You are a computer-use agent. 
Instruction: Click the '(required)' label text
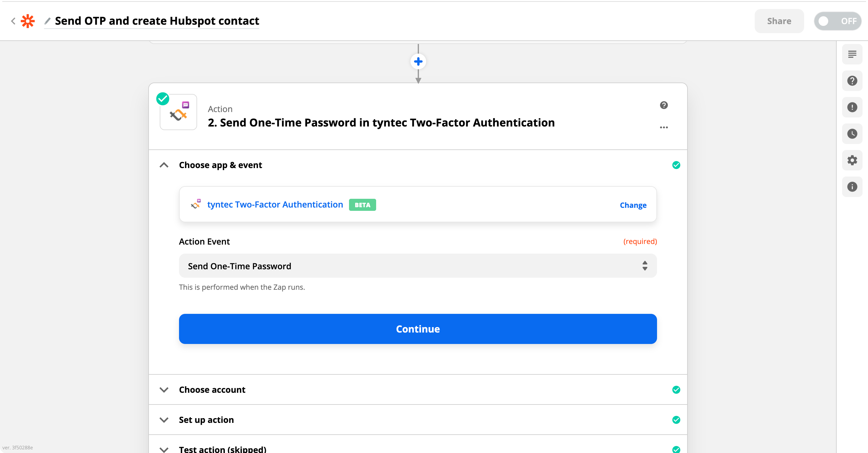pos(640,242)
